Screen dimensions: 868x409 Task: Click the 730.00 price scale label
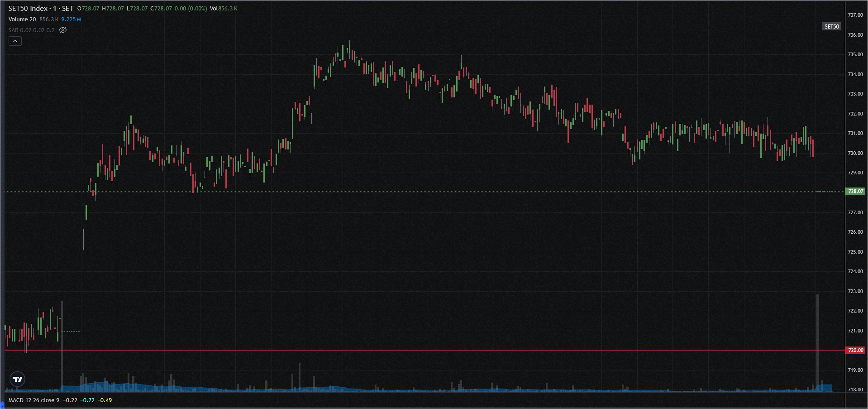pos(855,153)
